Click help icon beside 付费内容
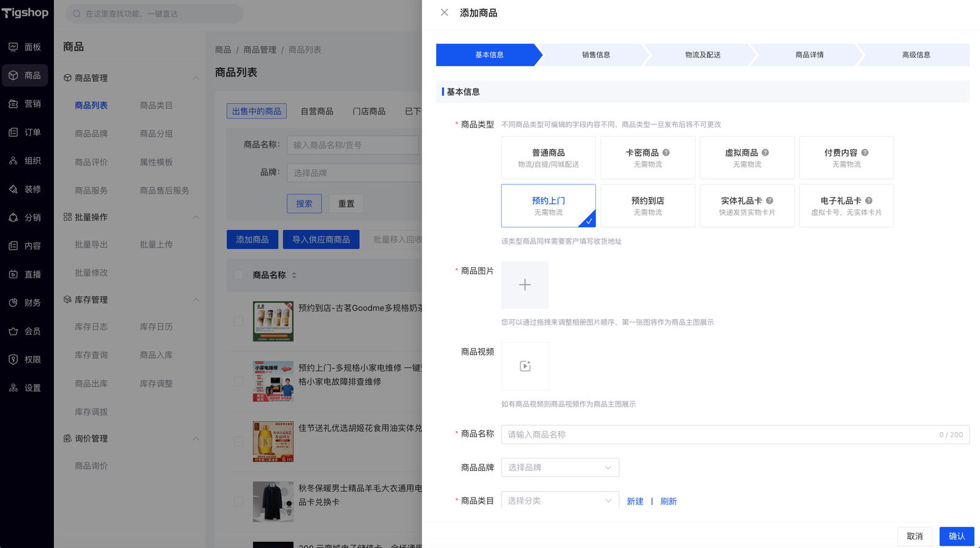Image resolution: width=980 pixels, height=548 pixels. (865, 153)
